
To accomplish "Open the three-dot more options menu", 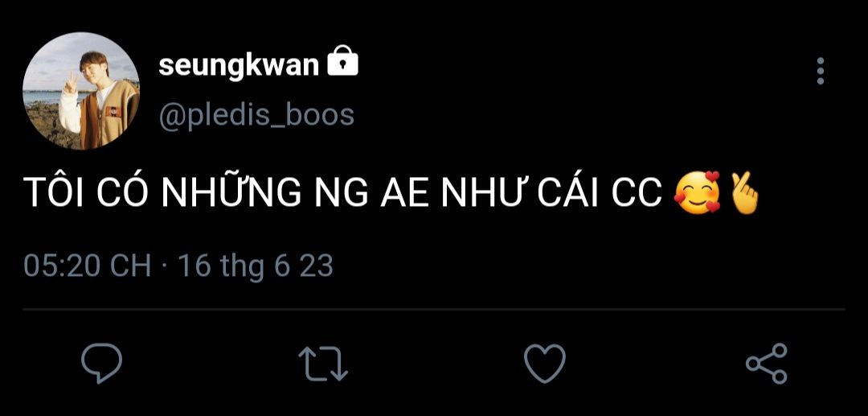I will coord(821,71).
